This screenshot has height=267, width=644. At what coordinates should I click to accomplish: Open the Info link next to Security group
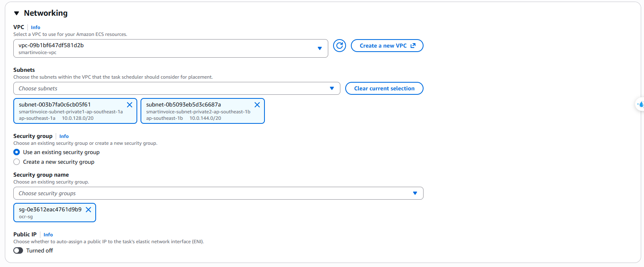pos(64,136)
